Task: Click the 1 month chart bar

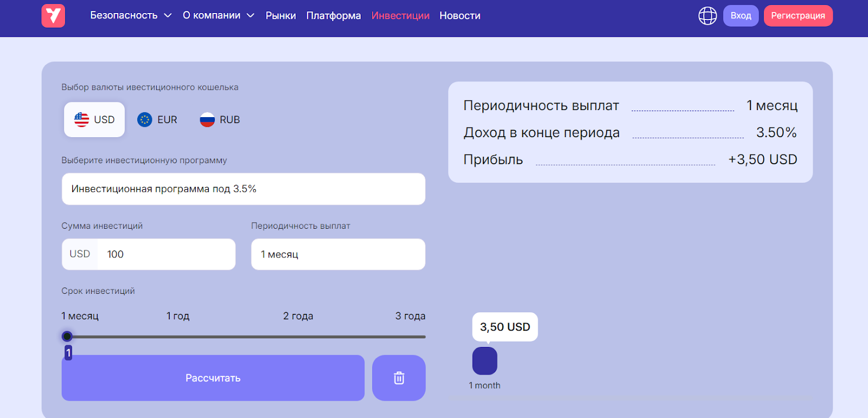Action: pyautogui.click(x=484, y=361)
